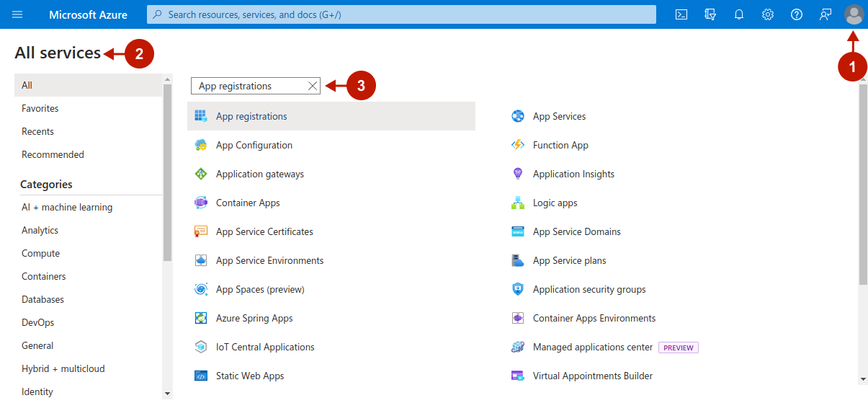Open the Settings gear icon
This screenshot has width=868, height=416.
point(768,14)
